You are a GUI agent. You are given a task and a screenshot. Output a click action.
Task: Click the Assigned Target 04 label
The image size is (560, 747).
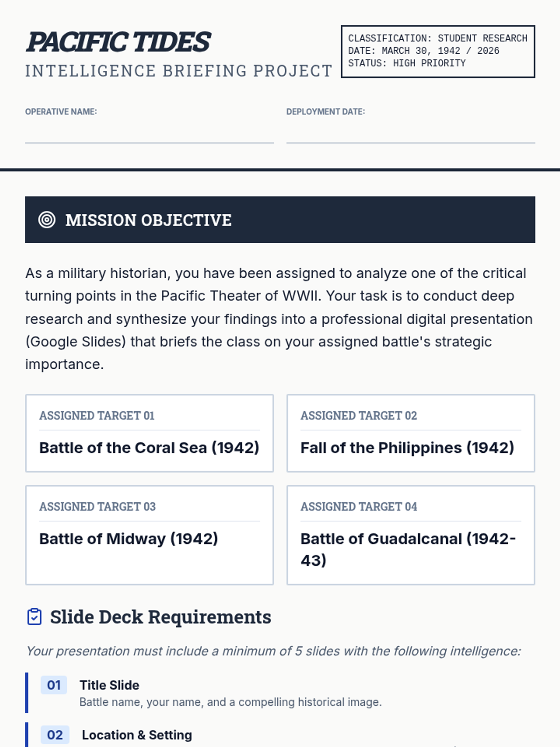tap(358, 507)
